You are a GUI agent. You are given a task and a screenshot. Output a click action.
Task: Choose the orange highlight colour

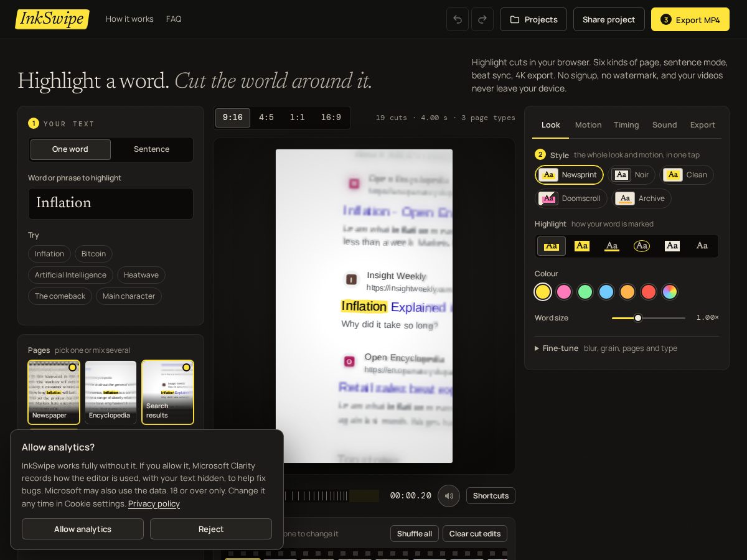pos(627,292)
